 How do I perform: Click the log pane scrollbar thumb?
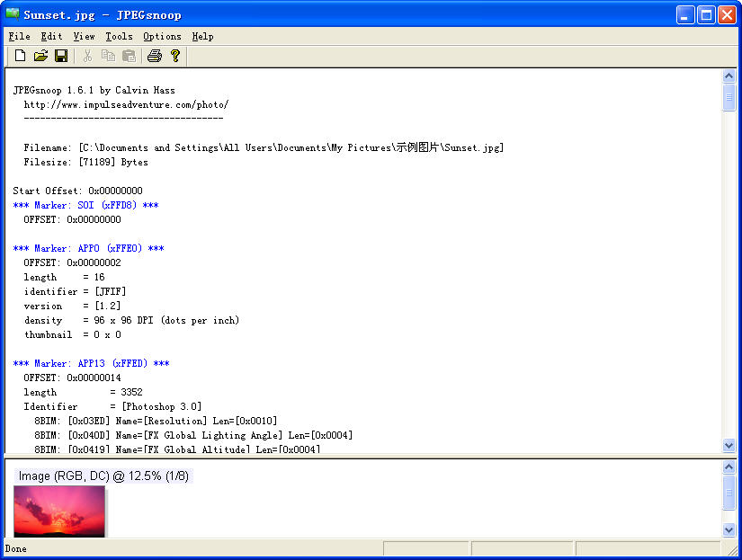[729, 97]
